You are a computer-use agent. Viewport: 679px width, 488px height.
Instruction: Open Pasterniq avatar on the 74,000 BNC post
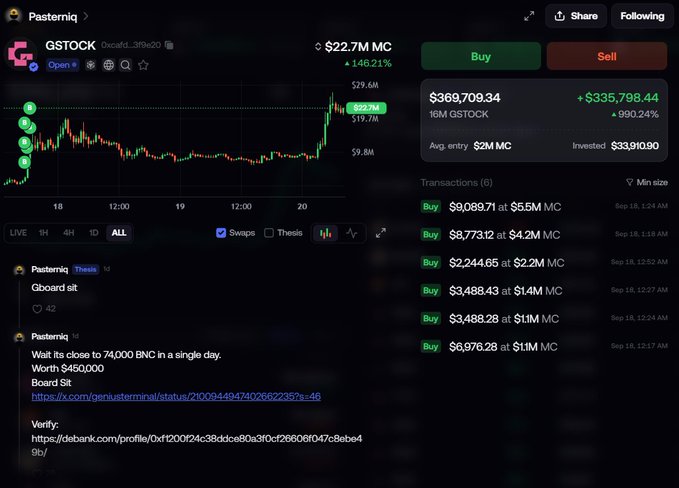(x=19, y=337)
